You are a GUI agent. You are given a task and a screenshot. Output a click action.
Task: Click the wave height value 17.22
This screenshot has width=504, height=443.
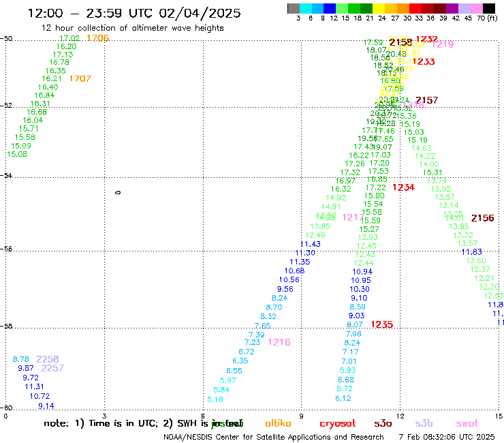(x=376, y=187)
